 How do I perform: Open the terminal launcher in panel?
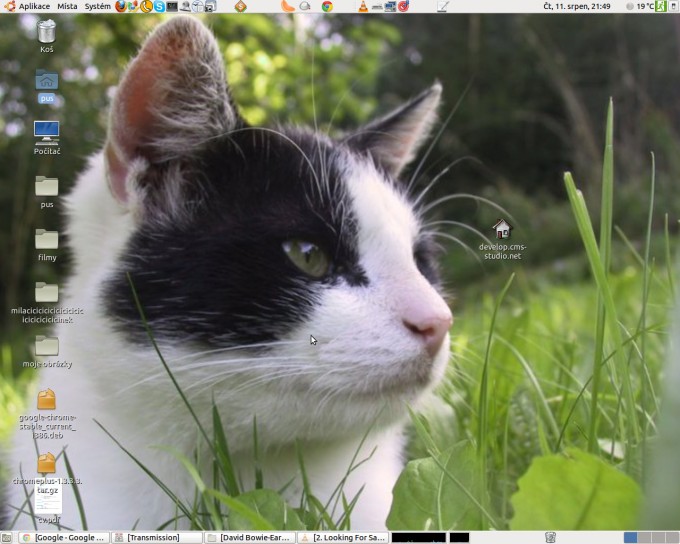[172, 6]
